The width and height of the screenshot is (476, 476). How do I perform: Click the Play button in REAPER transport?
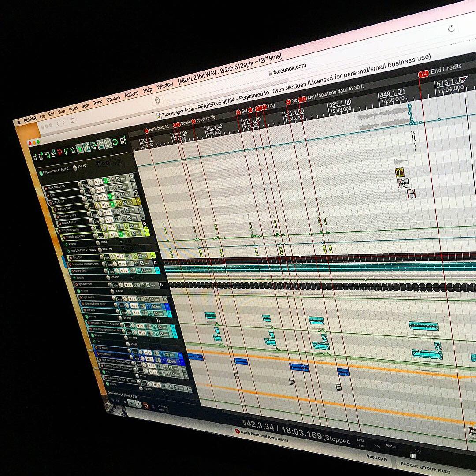coord(131,403)
